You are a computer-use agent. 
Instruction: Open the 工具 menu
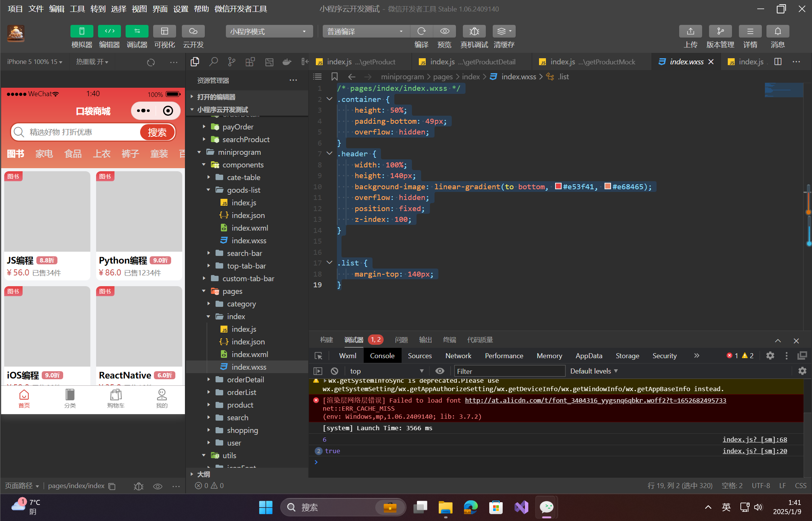(x=77, y=9)
